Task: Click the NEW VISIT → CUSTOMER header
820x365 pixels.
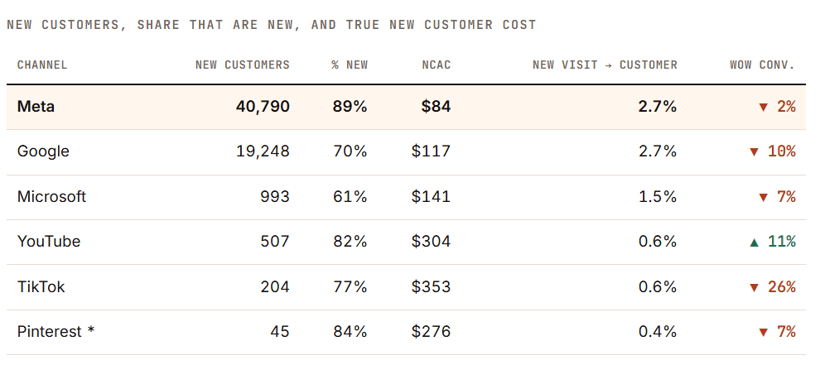Action: click(605, 65)
